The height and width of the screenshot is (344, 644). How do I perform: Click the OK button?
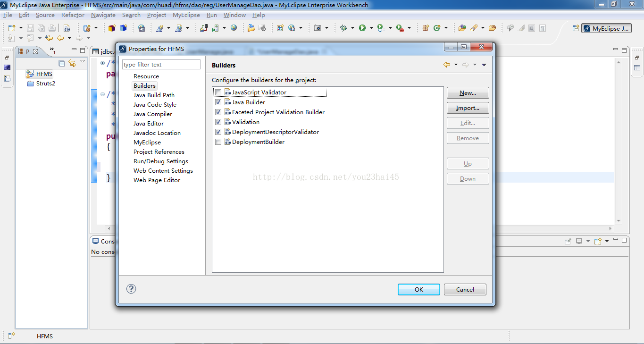419,290
